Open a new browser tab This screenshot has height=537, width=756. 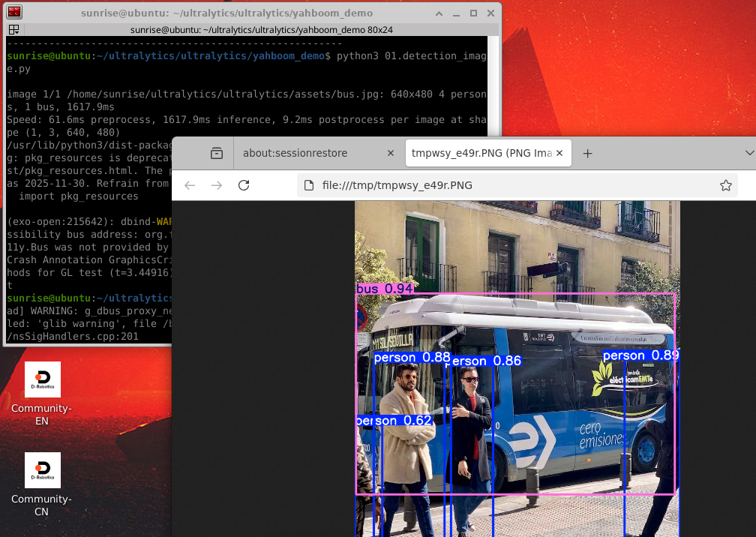point(587,153)
